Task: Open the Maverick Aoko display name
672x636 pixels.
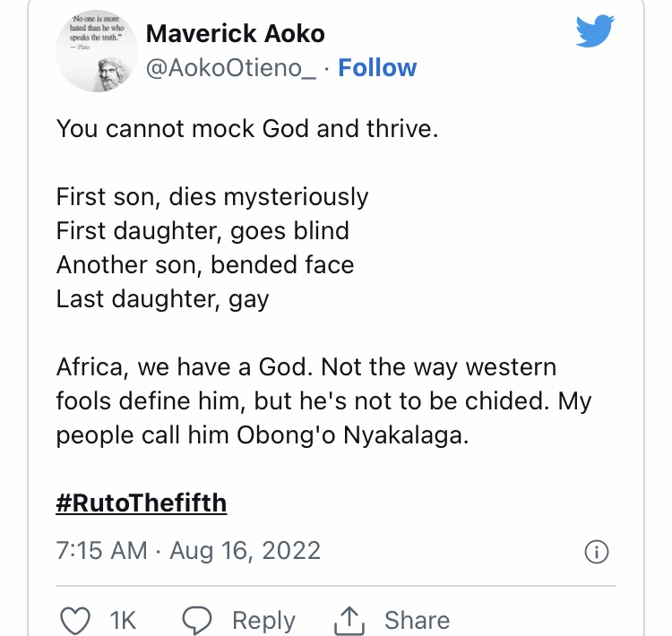Action: coord(236,33)
